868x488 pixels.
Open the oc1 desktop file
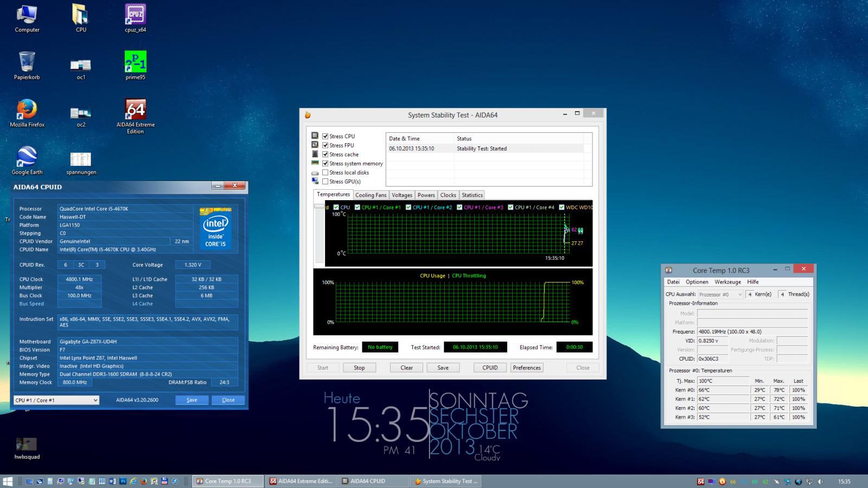pyautogui.click(x=81, y=68)
